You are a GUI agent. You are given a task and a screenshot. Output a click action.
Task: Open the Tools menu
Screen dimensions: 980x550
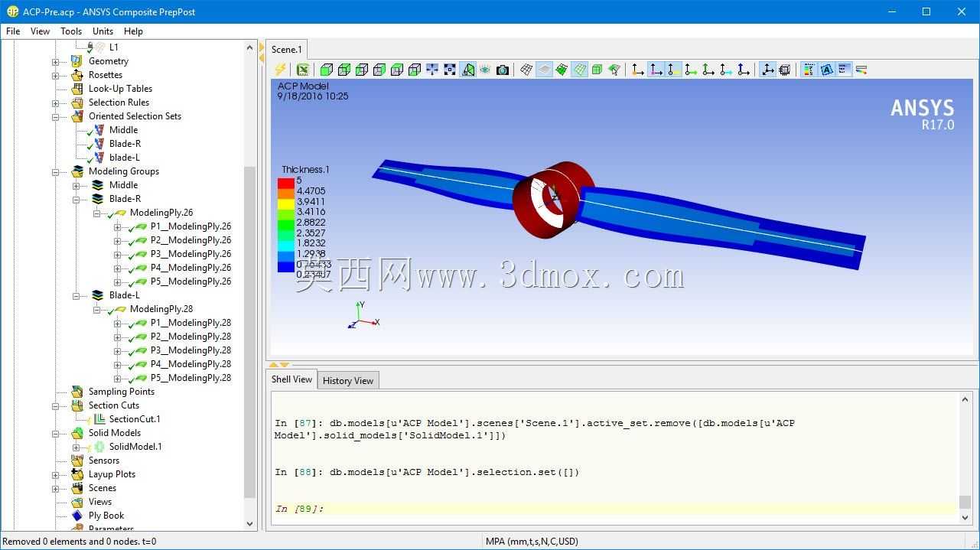(x=71, y=31)
